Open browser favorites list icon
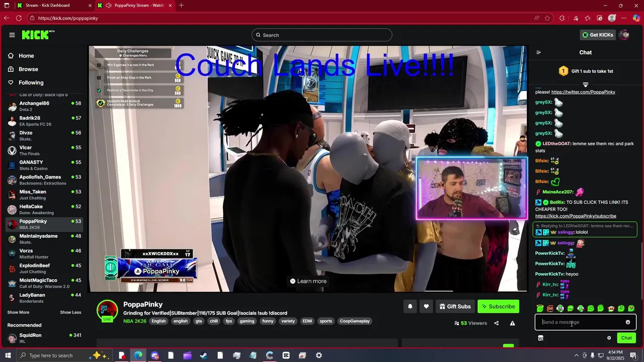644x362 pixels. (588, 18)
